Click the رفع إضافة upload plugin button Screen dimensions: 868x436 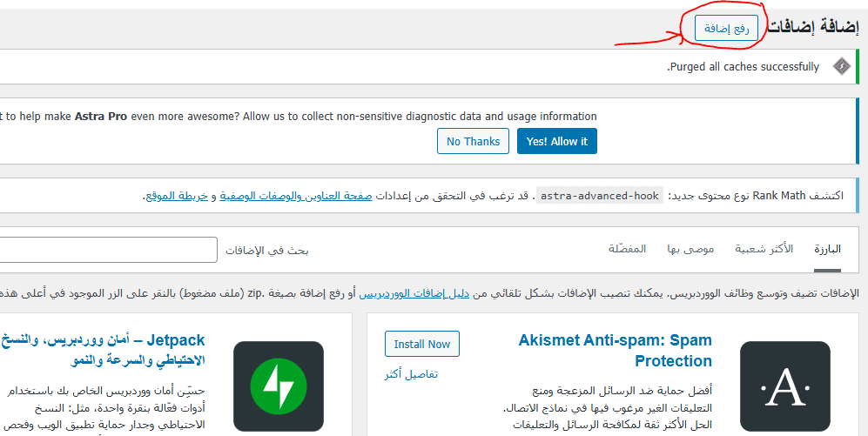click(x=726, y=28)
